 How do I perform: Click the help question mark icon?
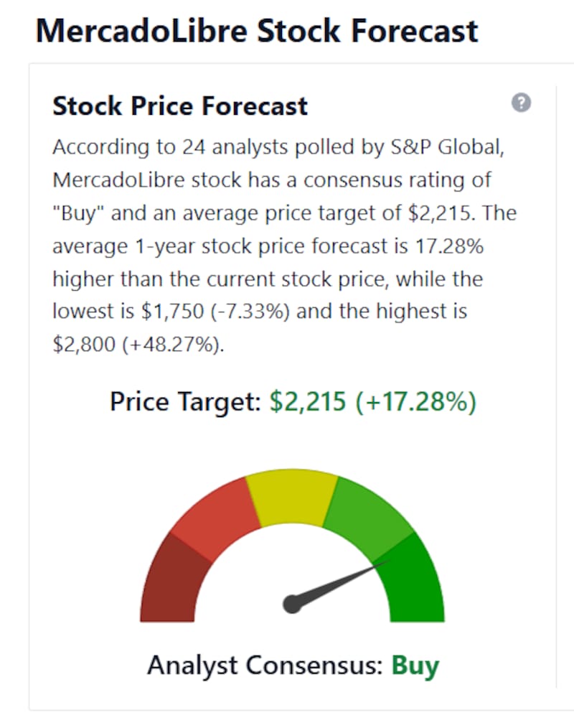click(x=521, y=103)
